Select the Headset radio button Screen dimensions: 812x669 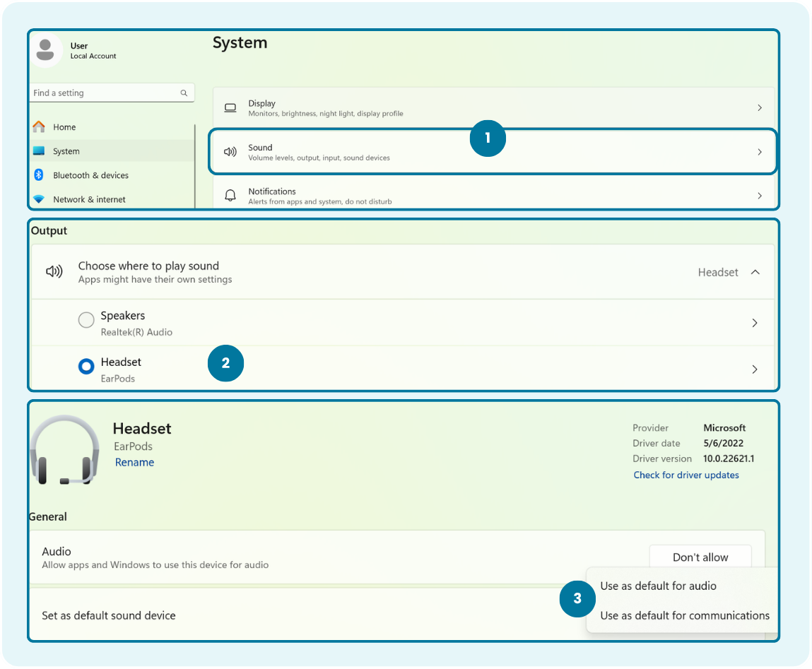click(x=86, y=367)
